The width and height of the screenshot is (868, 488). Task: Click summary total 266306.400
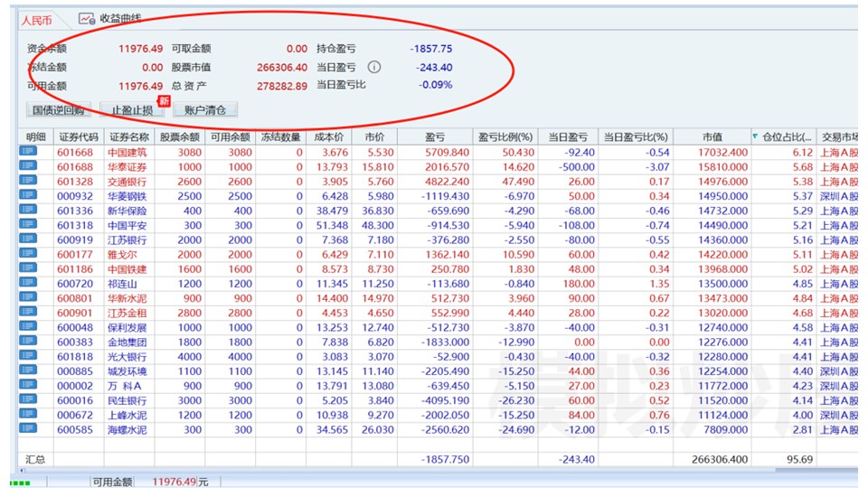(719, 459)
